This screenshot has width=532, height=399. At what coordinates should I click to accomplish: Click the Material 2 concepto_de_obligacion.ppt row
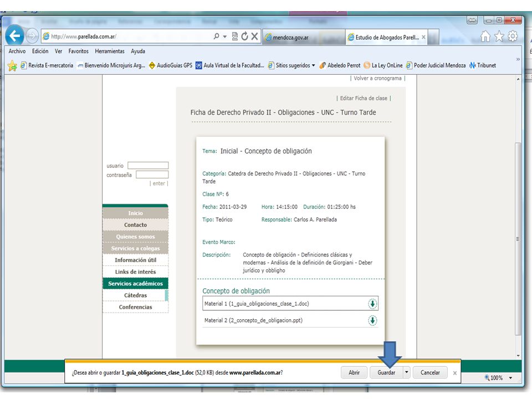click(290, 320)
